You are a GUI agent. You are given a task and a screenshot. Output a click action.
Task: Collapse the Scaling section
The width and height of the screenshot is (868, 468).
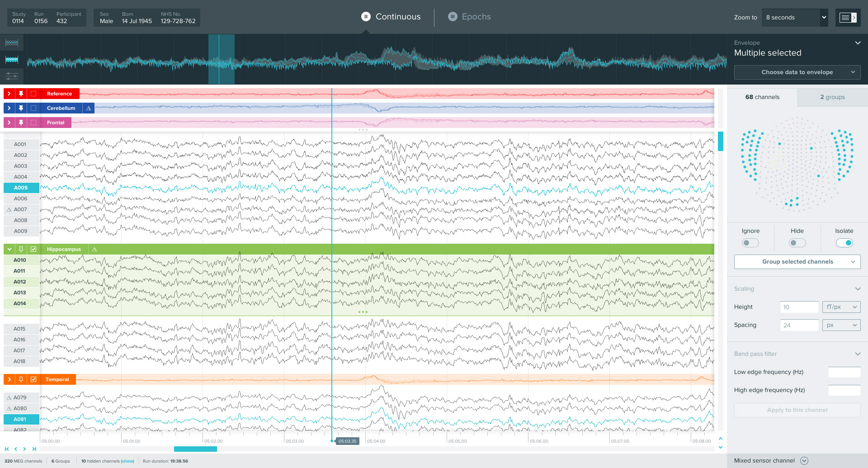[858, 289]
